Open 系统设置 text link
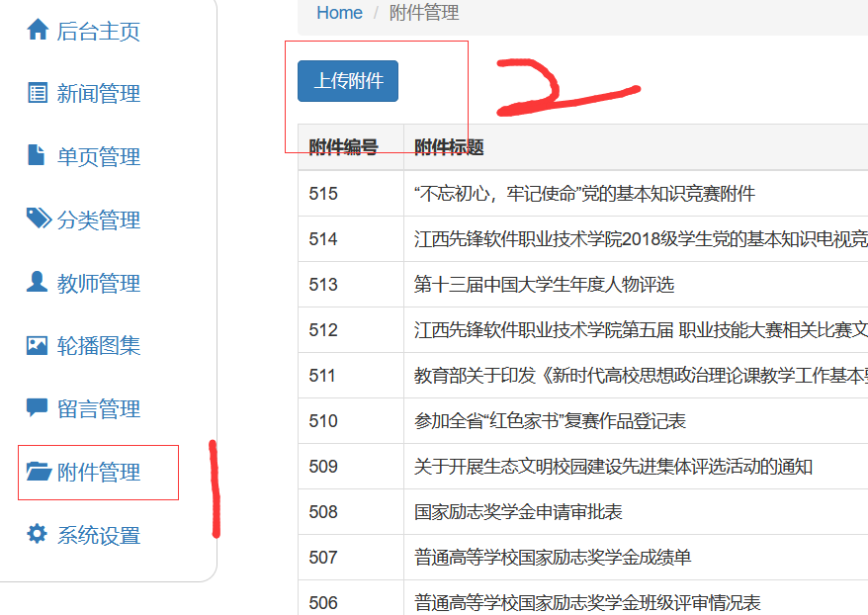Viewport: 868px width, 615px height. point(99,535)
